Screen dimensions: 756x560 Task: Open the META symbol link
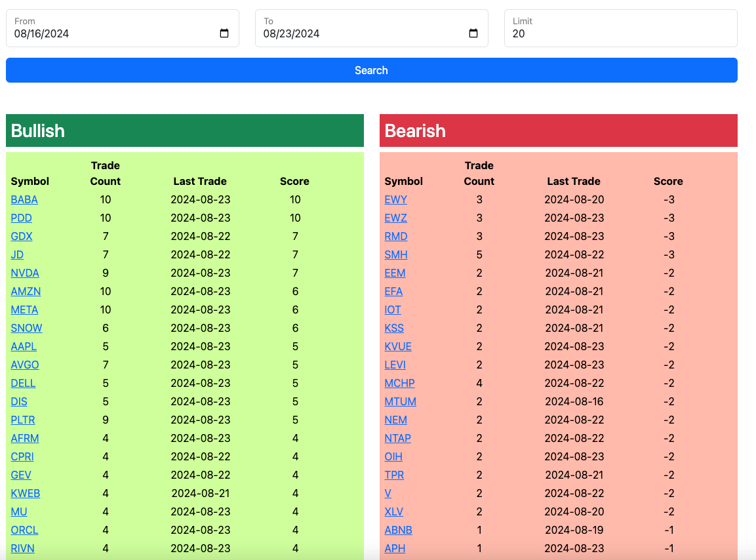point(25,310)
